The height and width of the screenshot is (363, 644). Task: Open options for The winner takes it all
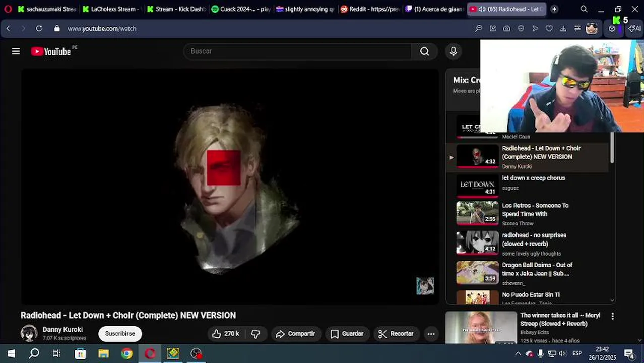pyautogui.click(x=612, y=317)
